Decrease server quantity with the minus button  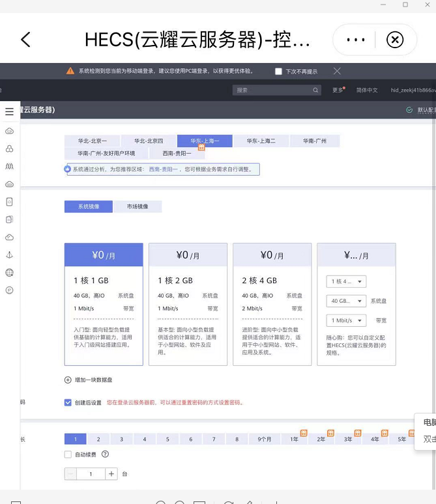click(70, 474)
